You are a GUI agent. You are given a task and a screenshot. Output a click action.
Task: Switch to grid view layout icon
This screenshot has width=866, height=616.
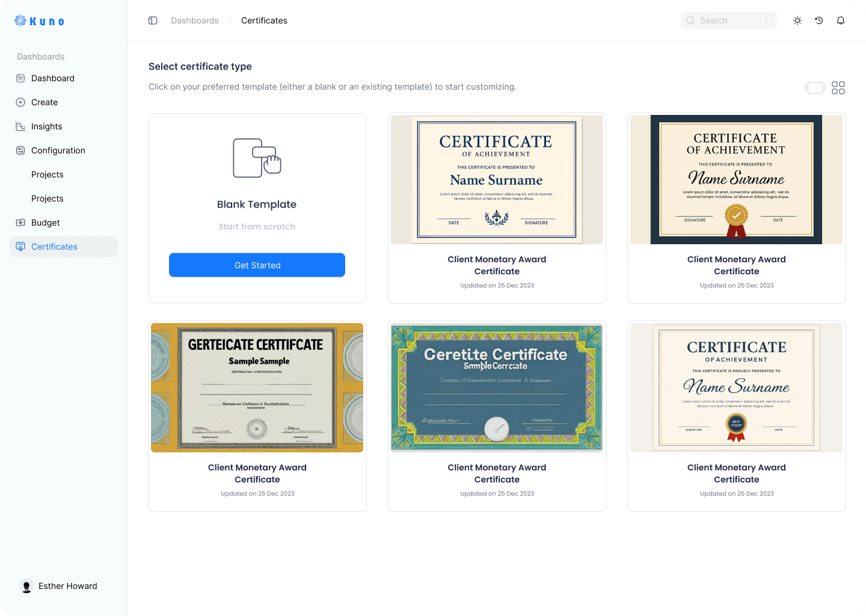(x=838, y=88)
